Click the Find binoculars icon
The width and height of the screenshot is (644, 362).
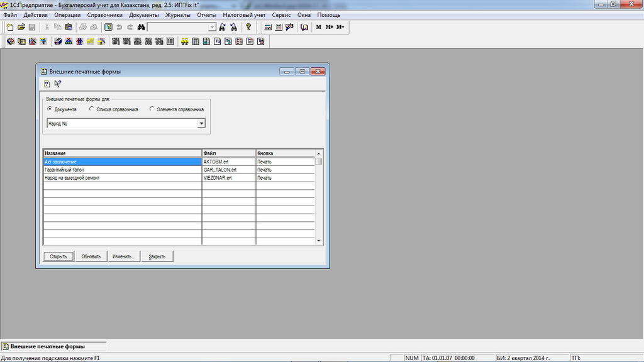(141, 27)
